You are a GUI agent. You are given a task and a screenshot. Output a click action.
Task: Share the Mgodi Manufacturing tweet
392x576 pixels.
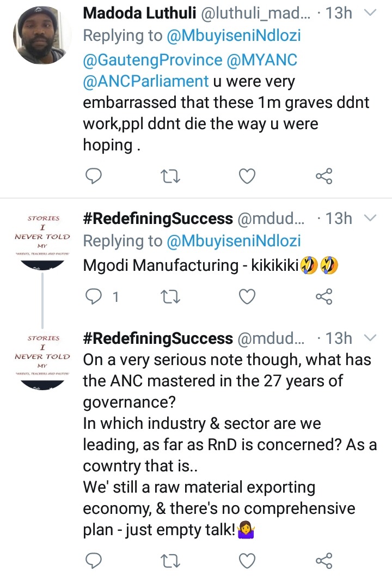pos(324,296)
